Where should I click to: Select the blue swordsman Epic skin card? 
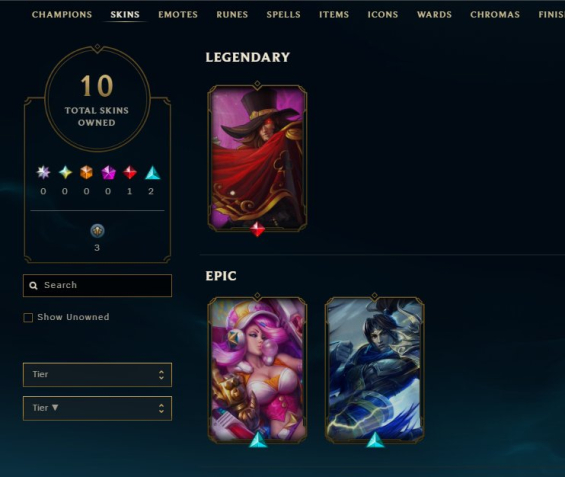[x=375, y=370]
